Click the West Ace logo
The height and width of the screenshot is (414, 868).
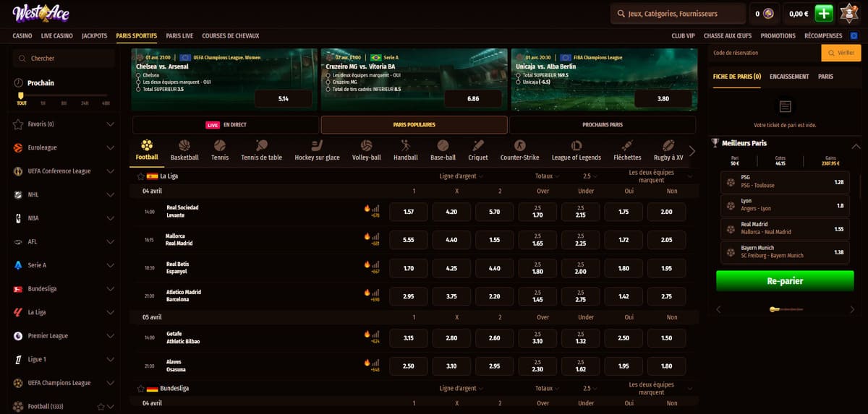click(x=40, y=12)
